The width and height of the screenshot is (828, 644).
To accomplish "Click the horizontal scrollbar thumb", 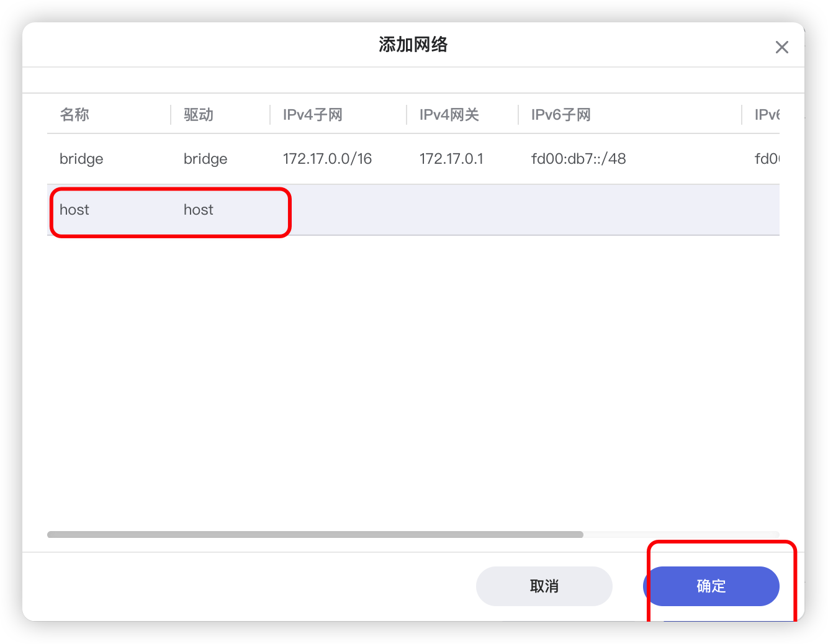I will (315, 534).
